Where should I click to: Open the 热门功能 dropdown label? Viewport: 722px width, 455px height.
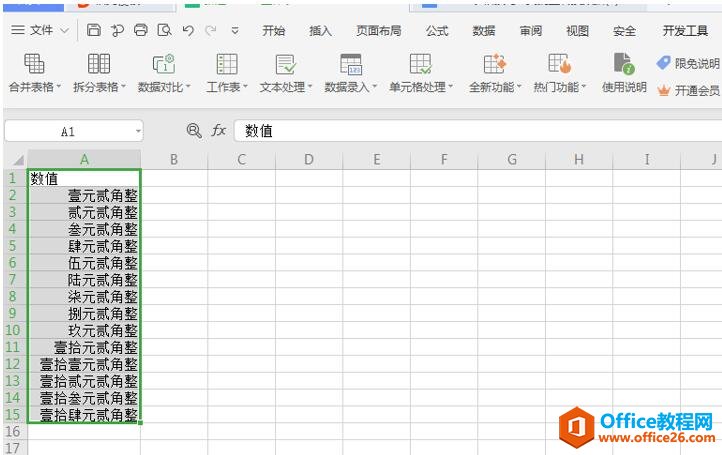(559, 87)
